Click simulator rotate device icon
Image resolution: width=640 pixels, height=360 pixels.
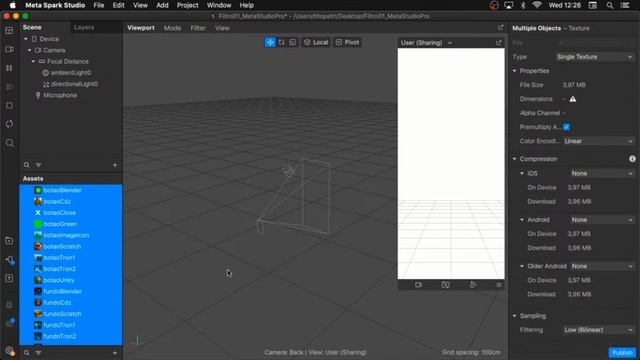click(x=473, y=285)
